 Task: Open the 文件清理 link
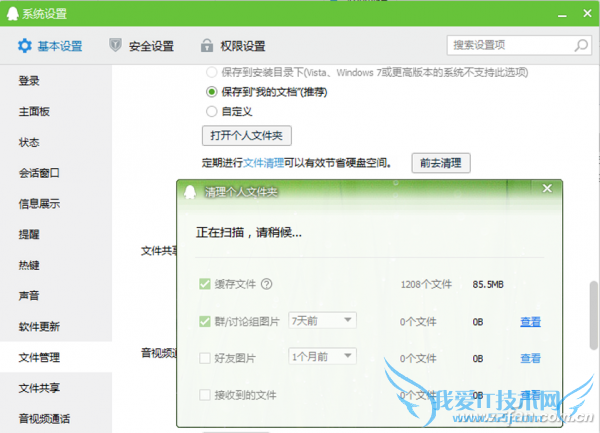[x=264, y=163]
